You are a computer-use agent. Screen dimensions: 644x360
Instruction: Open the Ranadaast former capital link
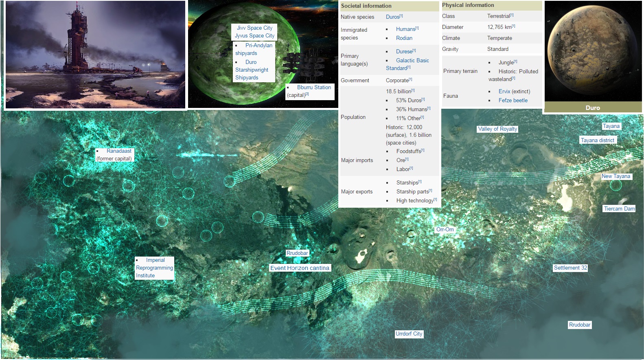pos(119,151)
